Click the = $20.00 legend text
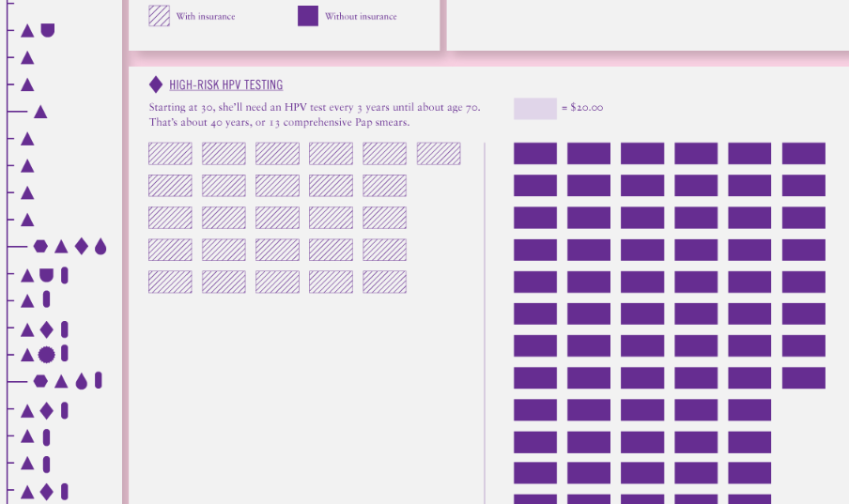The height and width of the screenshot is (504, 849). click(582, 108)
